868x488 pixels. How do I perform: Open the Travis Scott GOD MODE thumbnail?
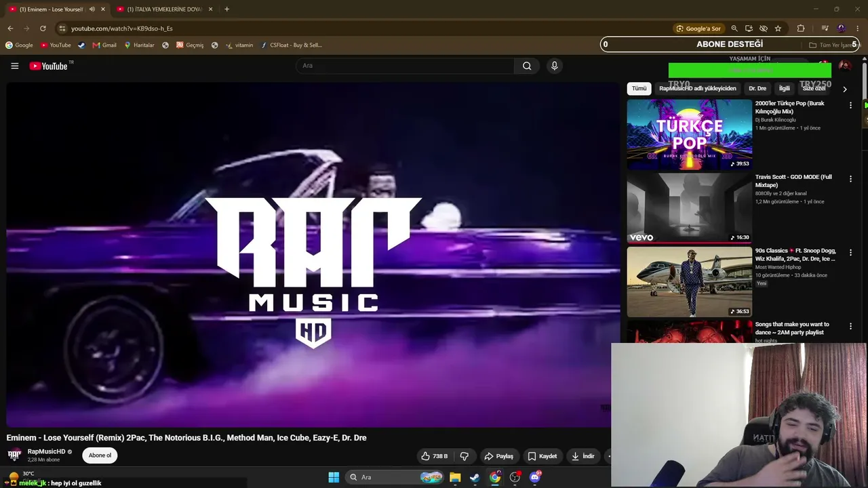(x=689, y=208)
